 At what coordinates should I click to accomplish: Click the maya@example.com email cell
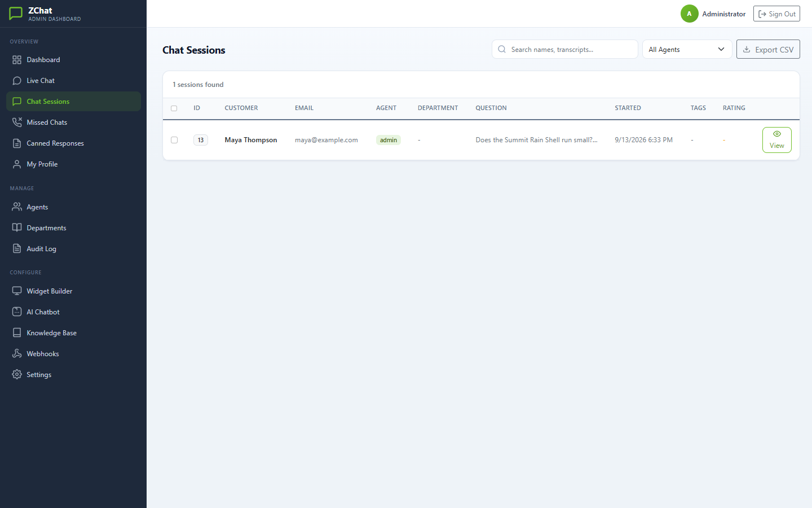(326, 140)
